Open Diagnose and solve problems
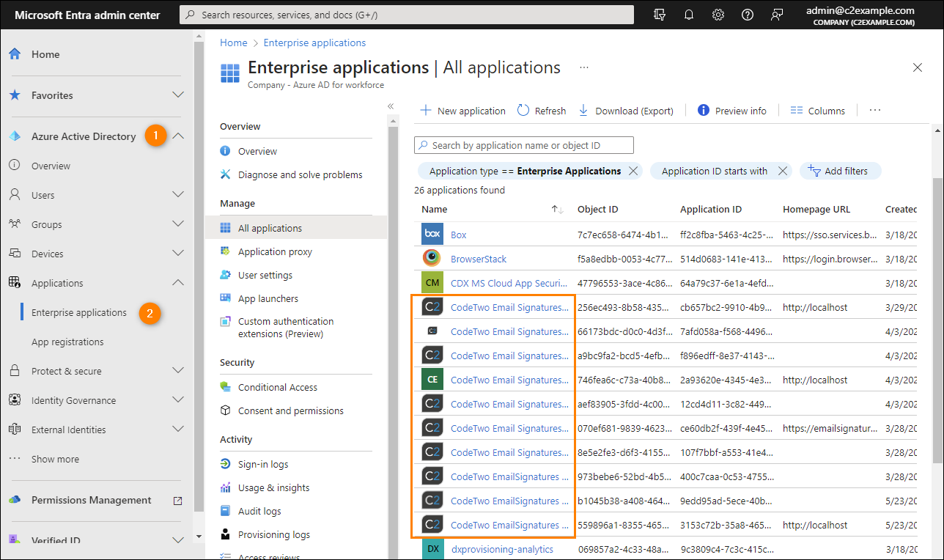This screenshot has width=944, height=560. [x=300, y=174]
